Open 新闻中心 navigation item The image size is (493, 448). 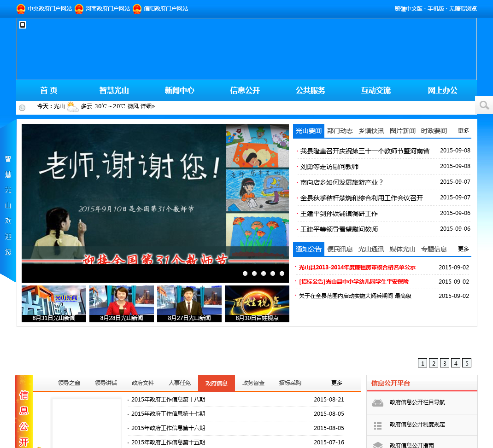point(180,91)
